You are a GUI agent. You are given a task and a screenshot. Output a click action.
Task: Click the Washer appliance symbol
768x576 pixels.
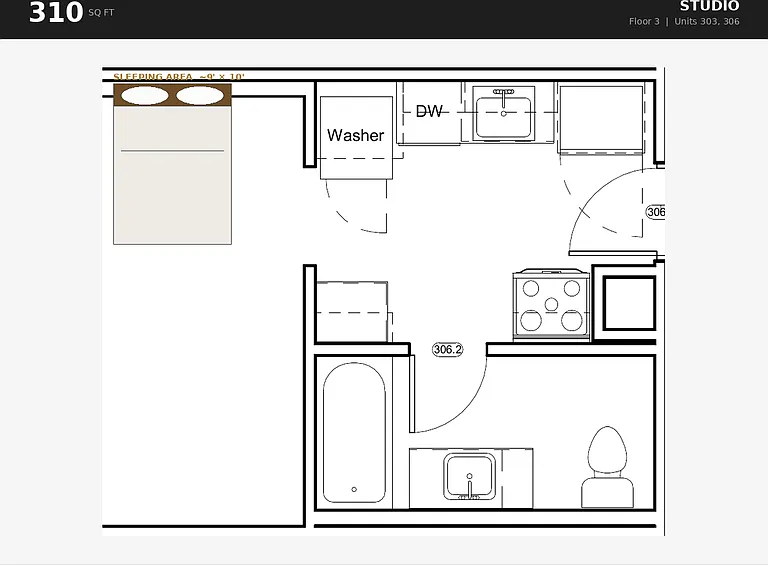pyautogui.click(x=356, y=138)
